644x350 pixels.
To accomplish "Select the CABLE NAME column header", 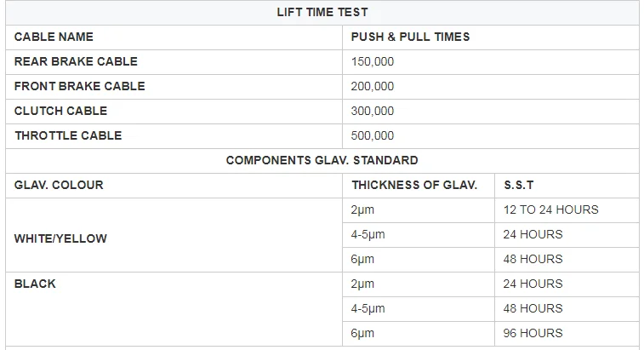I will tap(54, 37).
